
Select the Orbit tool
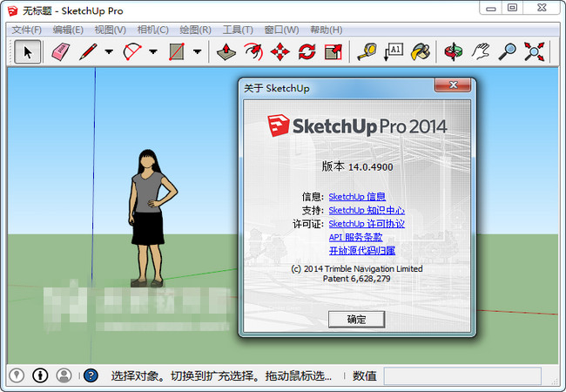pyautogui.click(x=454, y=52)
